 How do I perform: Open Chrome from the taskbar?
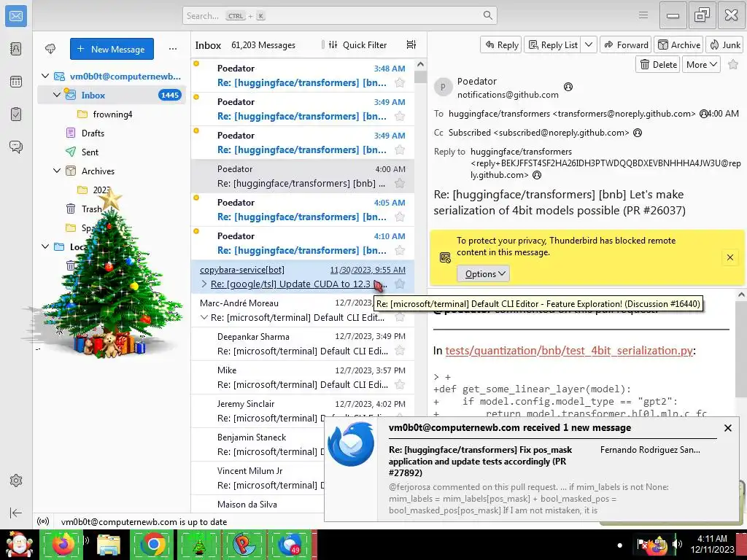[x=153, y=545]
